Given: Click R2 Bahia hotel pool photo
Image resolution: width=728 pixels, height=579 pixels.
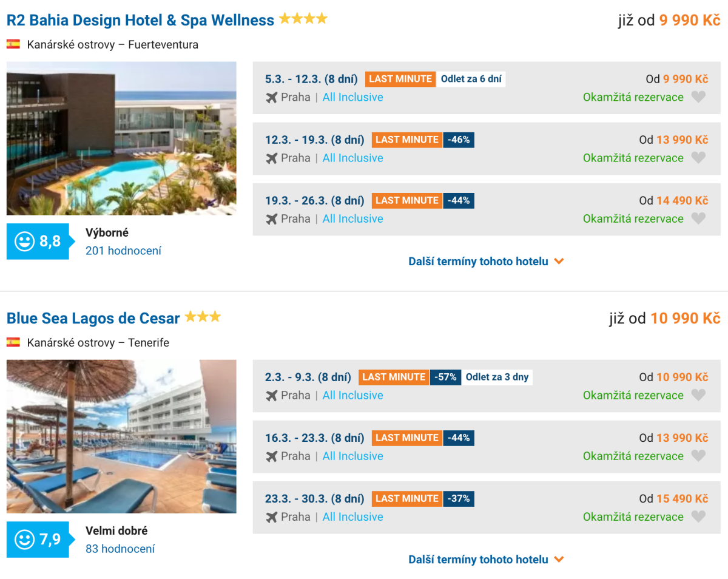Looking at the screenshot, I should pyautogui.click(x=121, y=138).
